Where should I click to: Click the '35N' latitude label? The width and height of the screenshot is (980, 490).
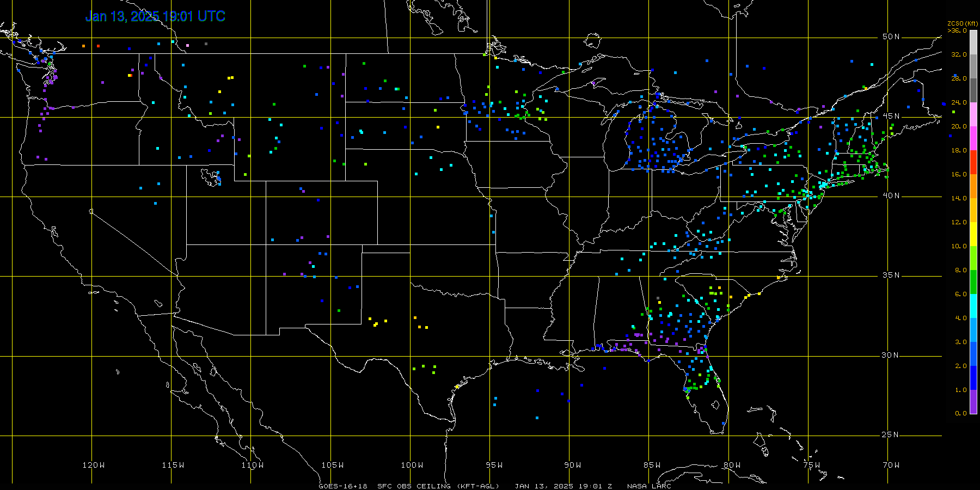tap(891, 275)
